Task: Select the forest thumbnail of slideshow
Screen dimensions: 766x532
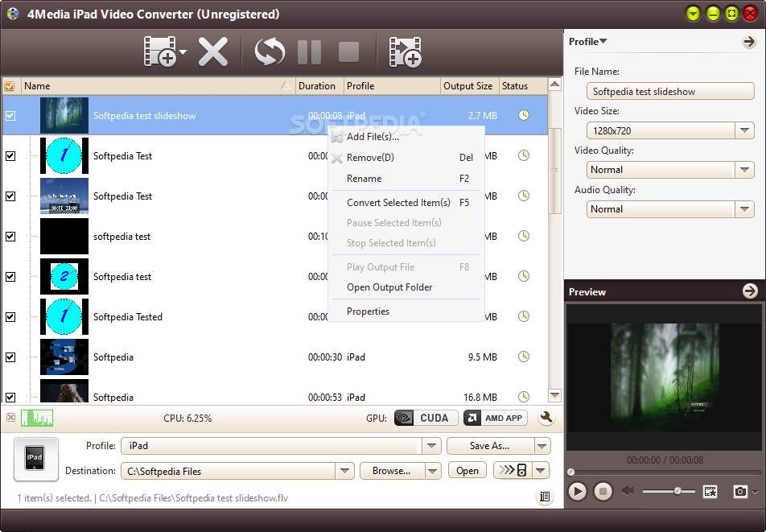Action: click(64, 115)
